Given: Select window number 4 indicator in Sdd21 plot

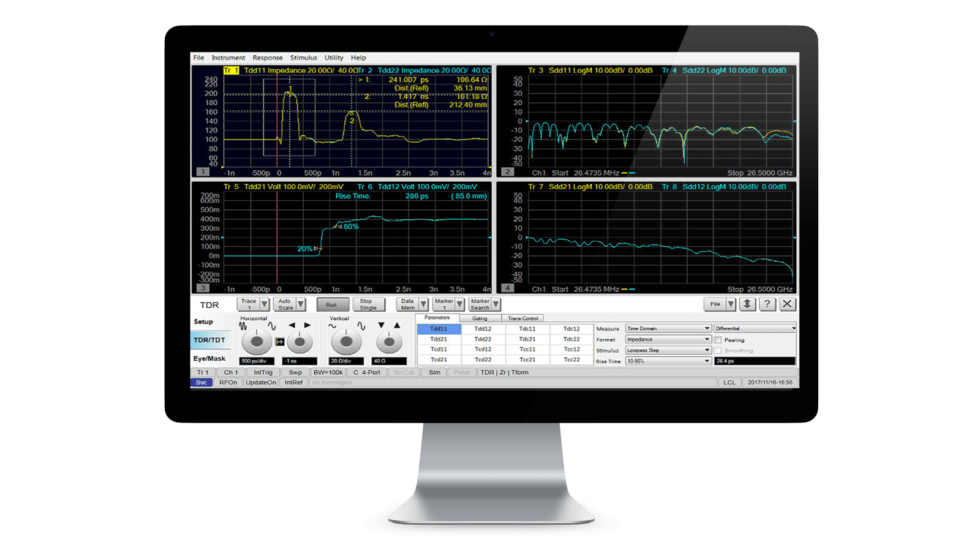Looking at the screenshot, I should [x=507, y=288].
